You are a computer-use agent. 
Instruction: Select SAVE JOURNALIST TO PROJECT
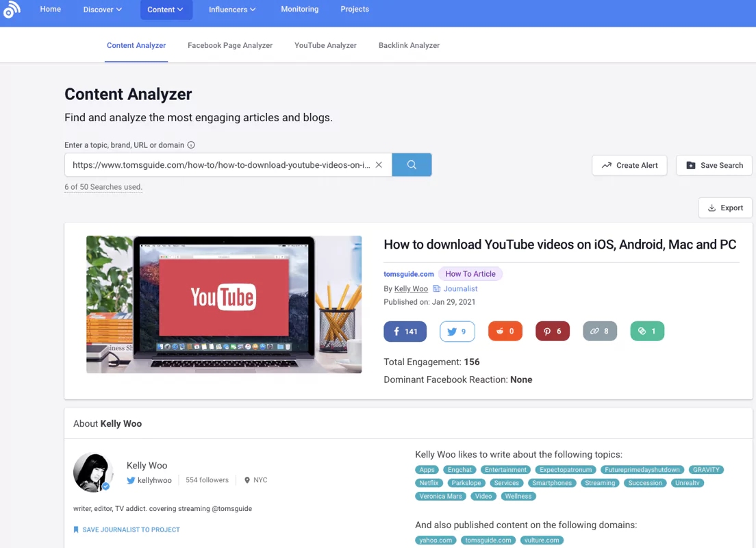[x=126, y=530]
